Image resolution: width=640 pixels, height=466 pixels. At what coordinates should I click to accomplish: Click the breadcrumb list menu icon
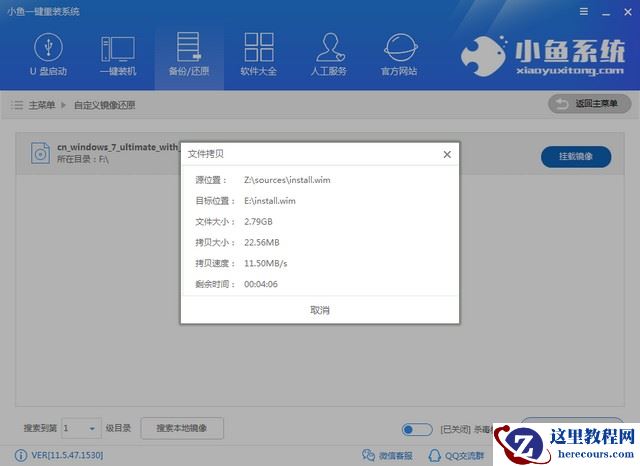(x=17, y=105)
